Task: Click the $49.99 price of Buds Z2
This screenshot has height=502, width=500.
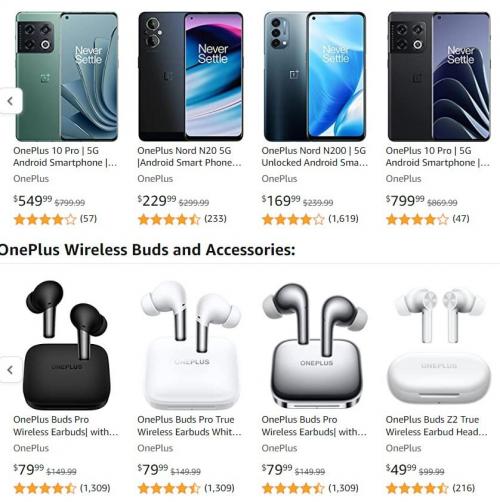Action: pyautogui.click(x=401, y=470)
